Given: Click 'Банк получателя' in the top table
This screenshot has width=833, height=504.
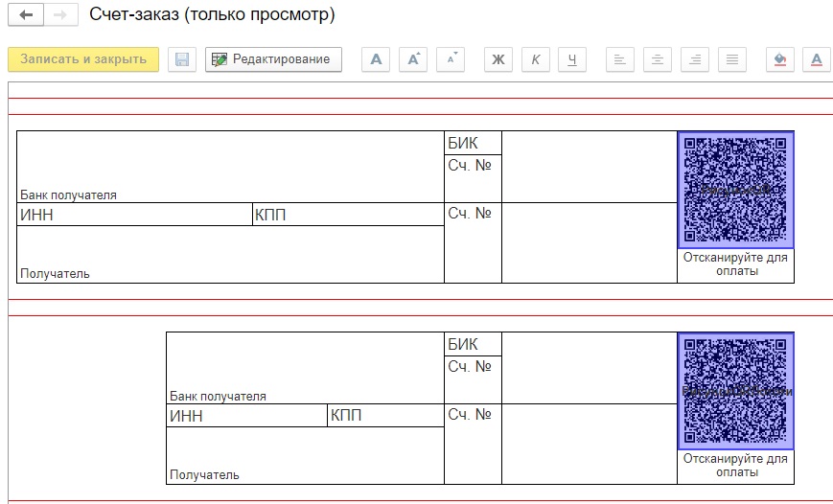Looking at the screenshot, I should pos(68,195).
